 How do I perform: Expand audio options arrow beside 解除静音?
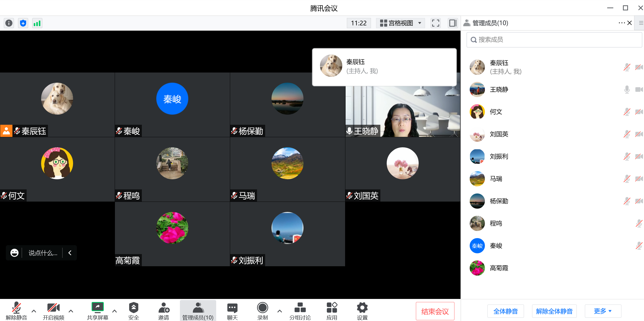[x=34, y=311]
